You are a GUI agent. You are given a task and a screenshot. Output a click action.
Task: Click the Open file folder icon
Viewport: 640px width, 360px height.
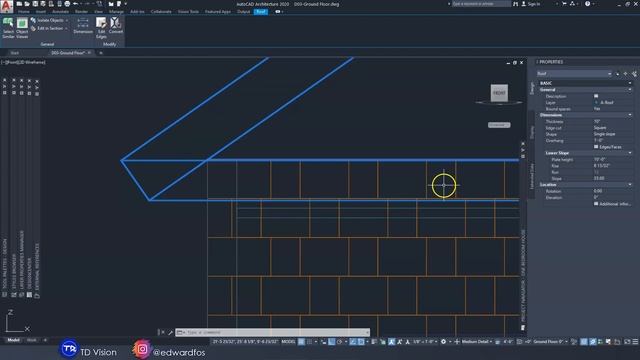click(x=27, y=4)
